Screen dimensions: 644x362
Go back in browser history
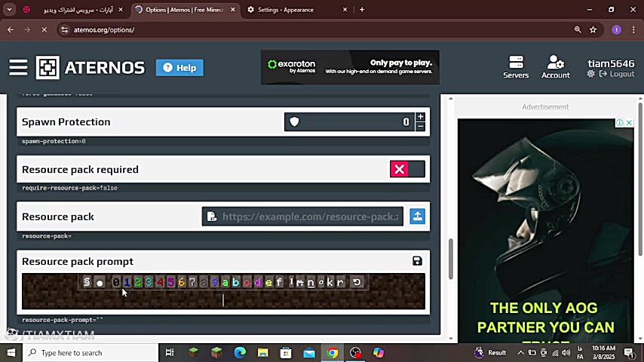tap(11, 29)
